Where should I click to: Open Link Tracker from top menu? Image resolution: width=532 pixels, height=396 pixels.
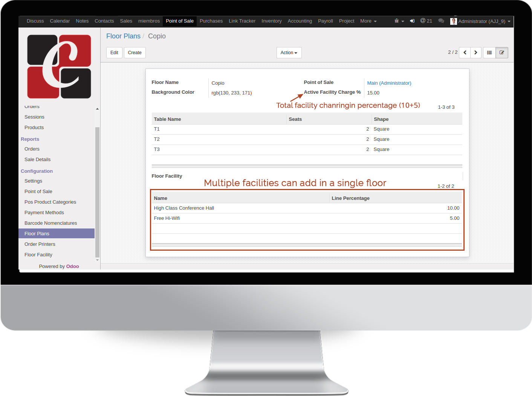click(242, 21)
